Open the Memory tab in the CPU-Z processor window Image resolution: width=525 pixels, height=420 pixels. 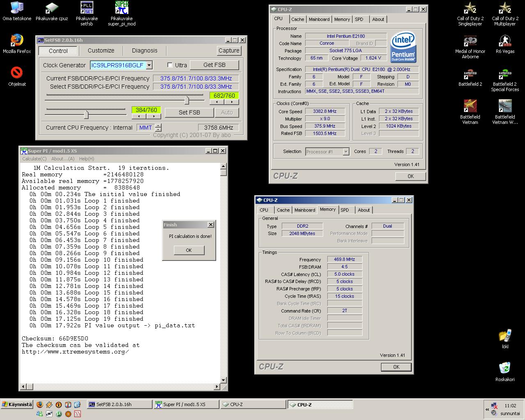pyautogui.click(x=342, y=19)
